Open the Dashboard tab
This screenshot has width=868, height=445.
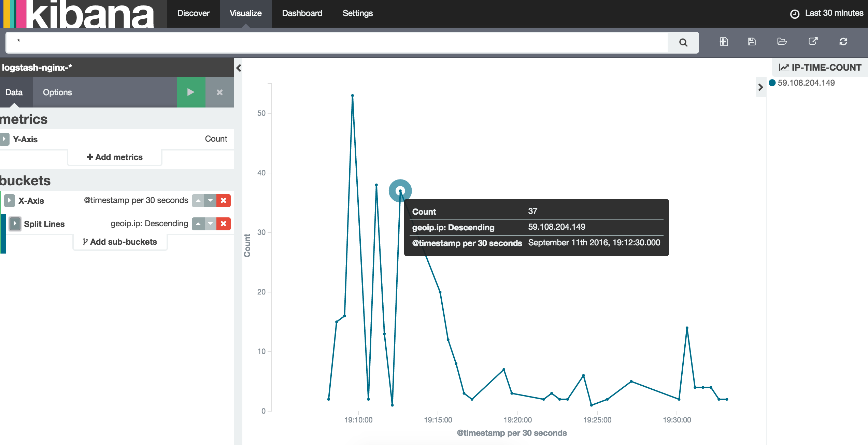(302, 13)
